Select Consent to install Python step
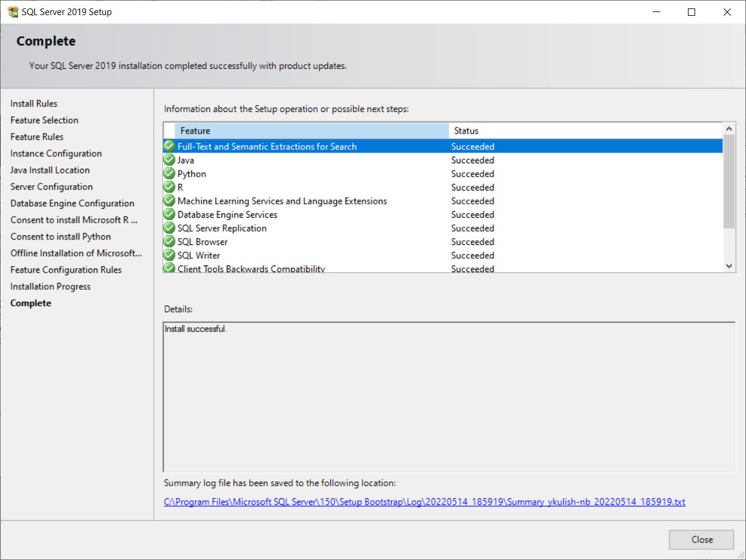The height and width of the screenshot is (560, 746). 61,236
